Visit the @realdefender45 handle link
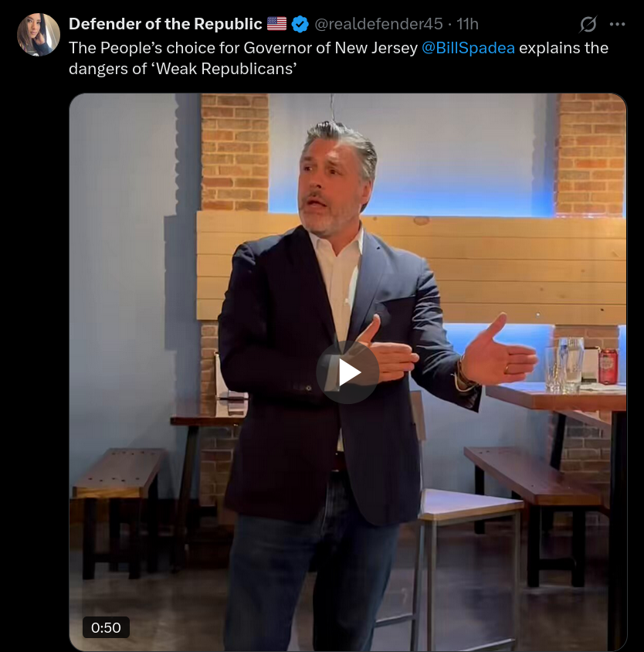This screenshot has height=652, width=644. pyautogui.click(x=378, y=24)
